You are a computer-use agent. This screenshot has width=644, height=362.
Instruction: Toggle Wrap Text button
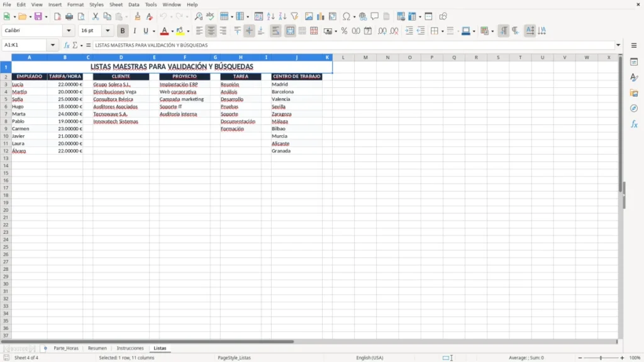coord(275,31)
